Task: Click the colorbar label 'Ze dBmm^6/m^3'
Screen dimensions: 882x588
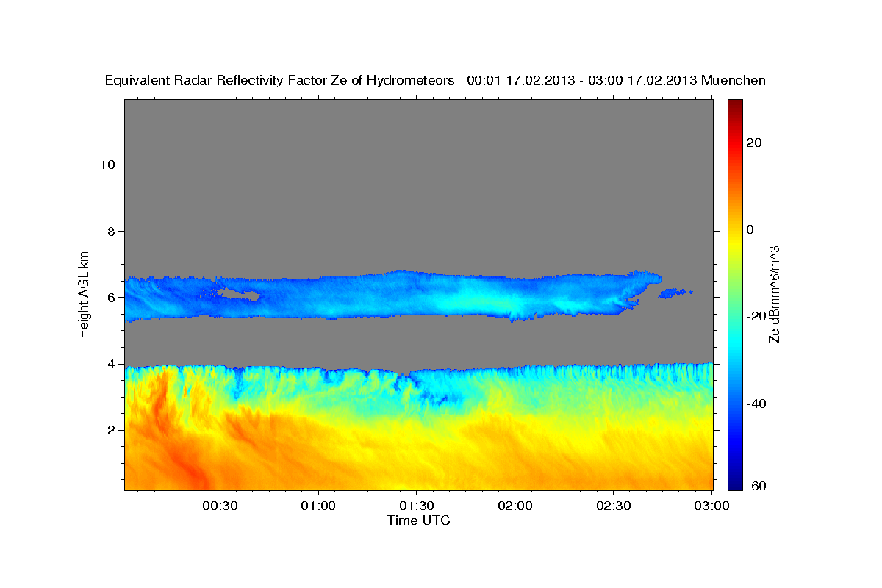Action: pos(774,294)
